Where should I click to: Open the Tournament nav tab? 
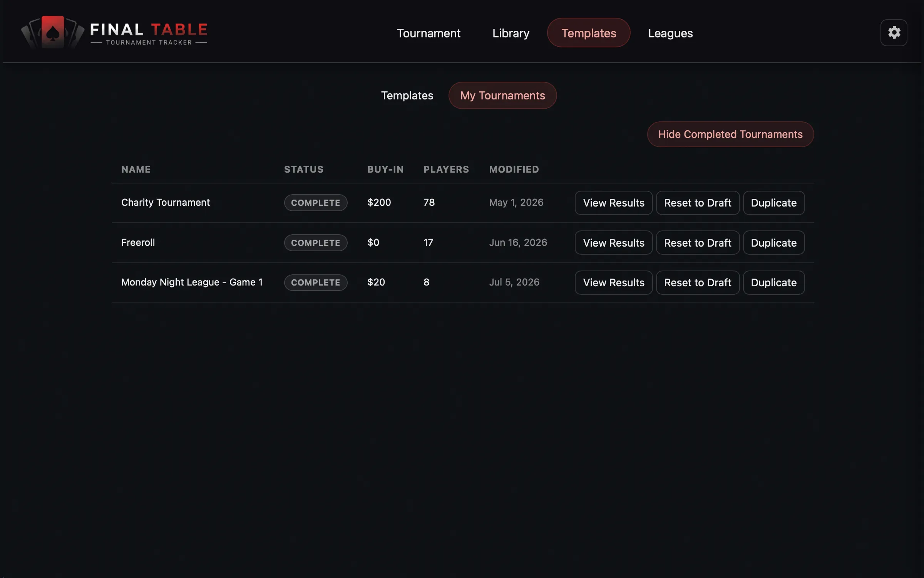[429, 33]
